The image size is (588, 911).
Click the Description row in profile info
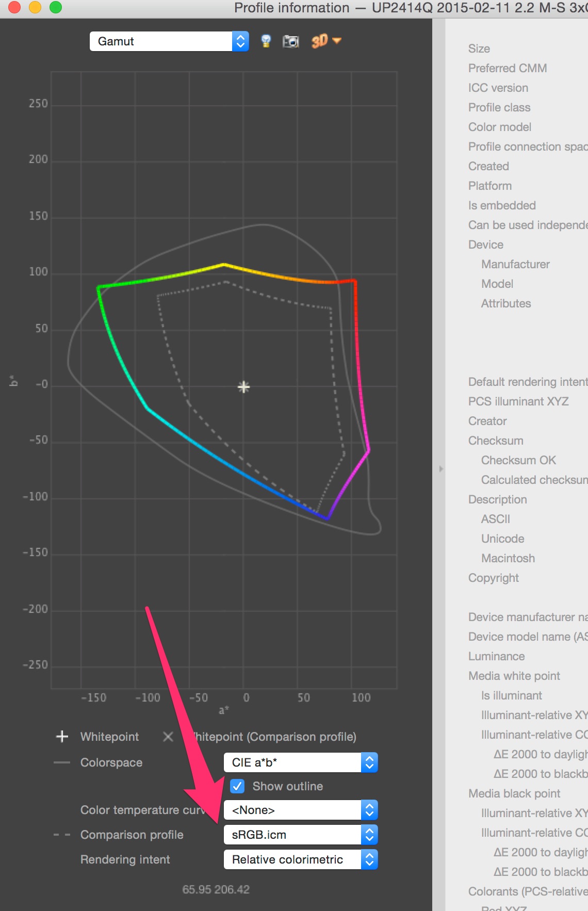tap(497, 499)
